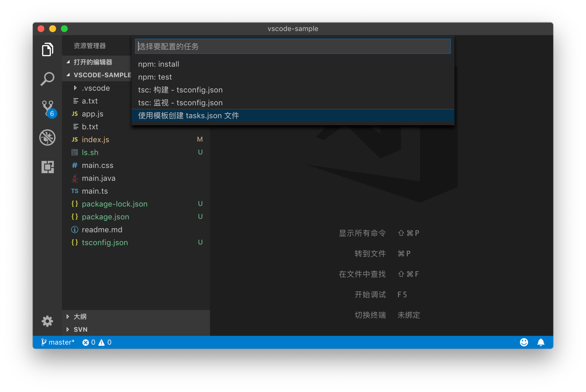Click the 选择要配置的任务 input field
Image resolution: width=586 pixels, height=392 pixels.
(x=293, y=46)
